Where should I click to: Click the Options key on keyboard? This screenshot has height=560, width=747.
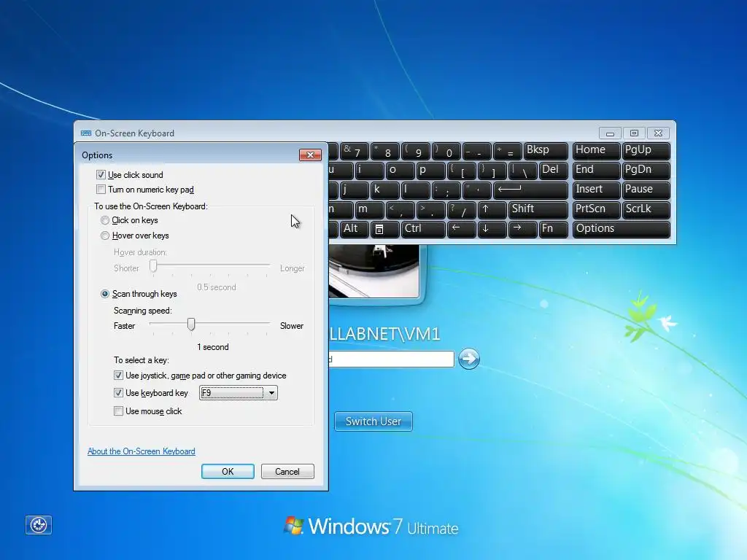pyautogui.click(x=622, y=229)
